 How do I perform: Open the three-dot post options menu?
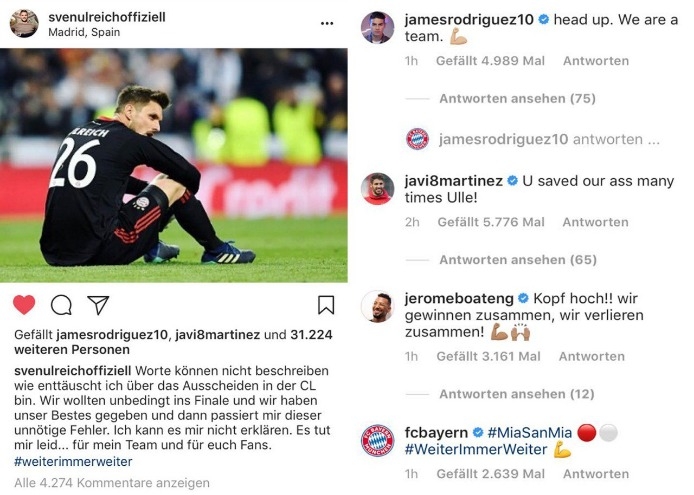click(x=327, y=22)
